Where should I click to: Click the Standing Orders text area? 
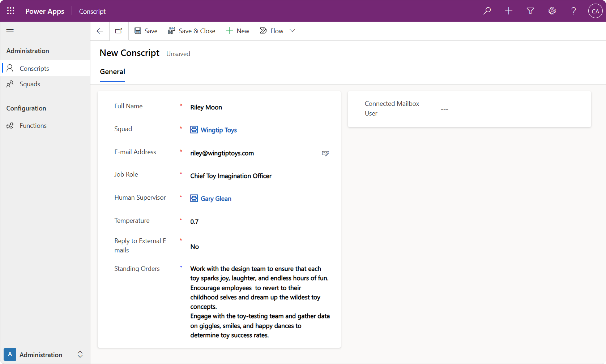point(260,302)
